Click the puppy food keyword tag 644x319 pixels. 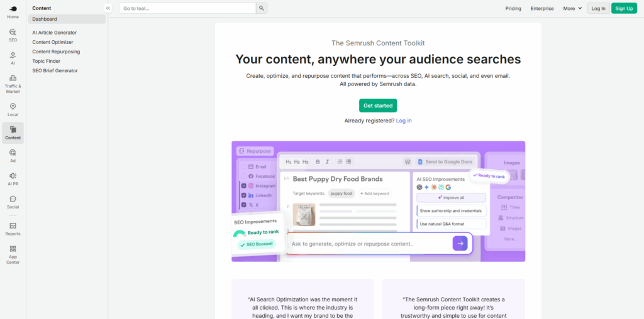(x=341, y=193)
